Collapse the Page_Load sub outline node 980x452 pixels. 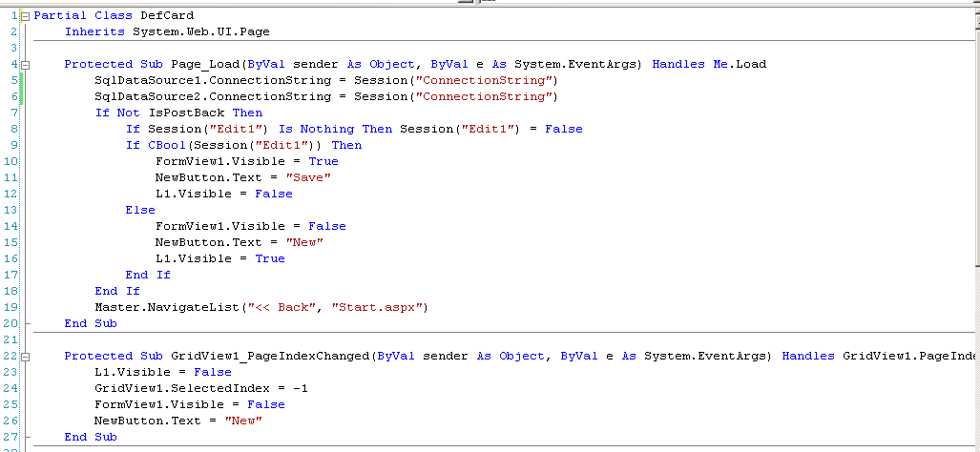coord(26,65)
